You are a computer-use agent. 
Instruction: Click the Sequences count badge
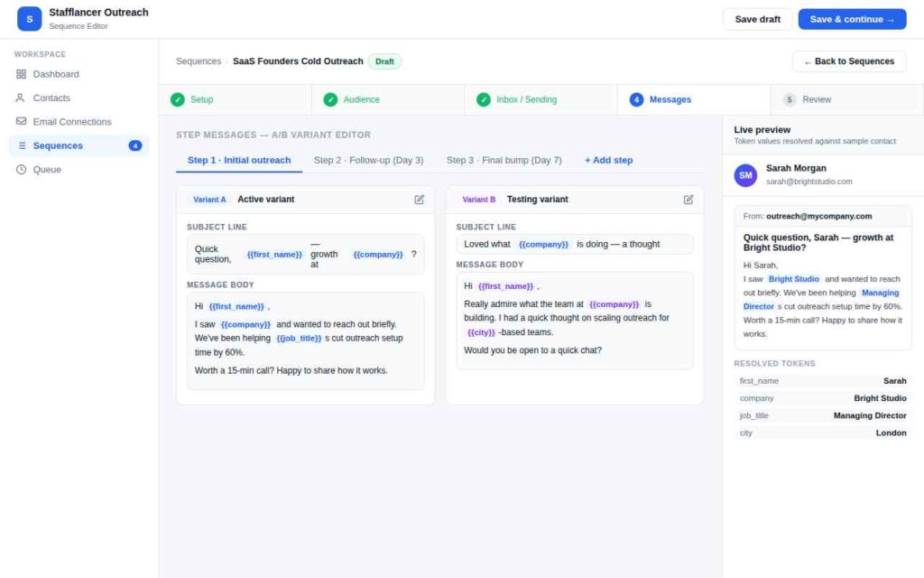click(x=135, y=145)
